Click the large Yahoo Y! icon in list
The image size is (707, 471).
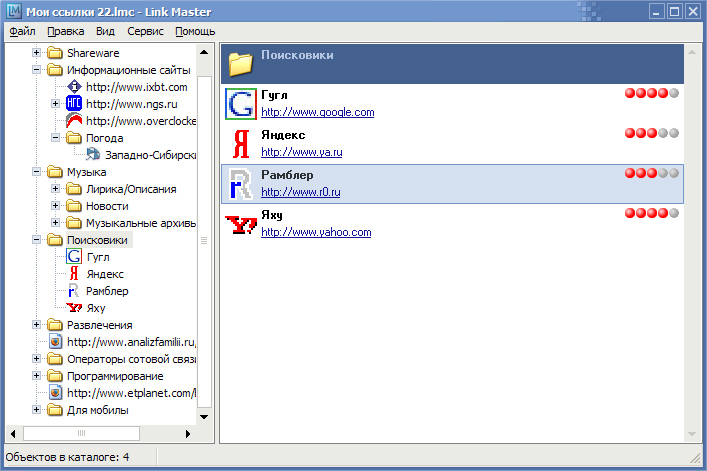point(241,224)
